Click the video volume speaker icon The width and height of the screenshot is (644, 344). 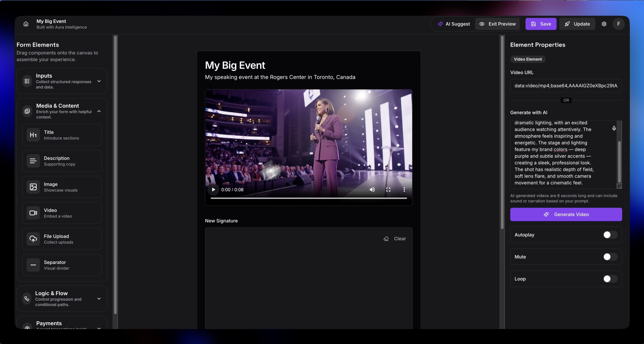click(x=372, y=190)
